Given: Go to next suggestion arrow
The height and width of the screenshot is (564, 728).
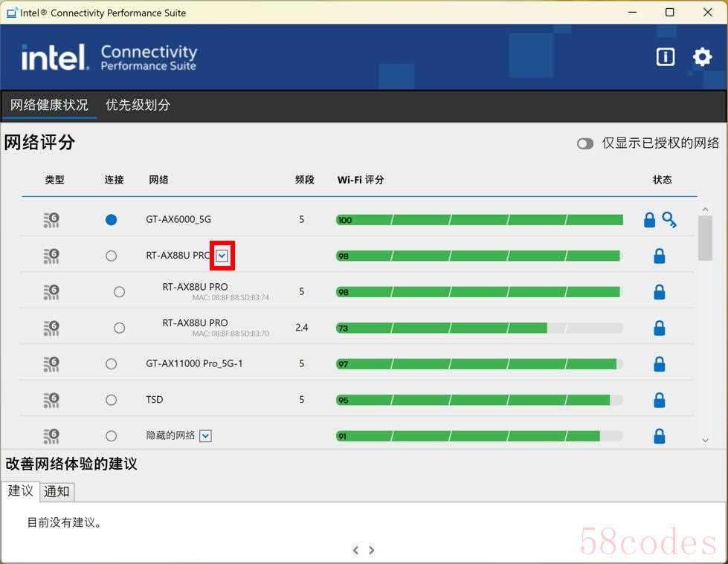Looking at the screenshot, I should [x=371, y=550].
